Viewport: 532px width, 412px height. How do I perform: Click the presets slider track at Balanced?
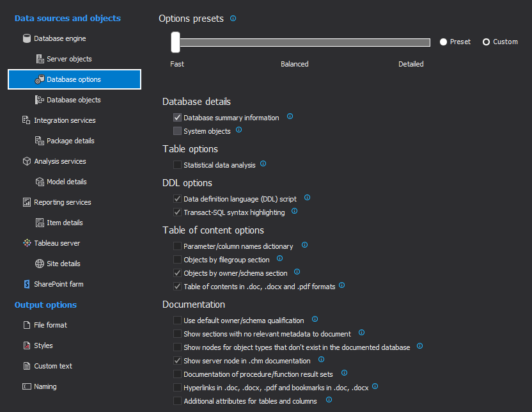tap(295, 42)
